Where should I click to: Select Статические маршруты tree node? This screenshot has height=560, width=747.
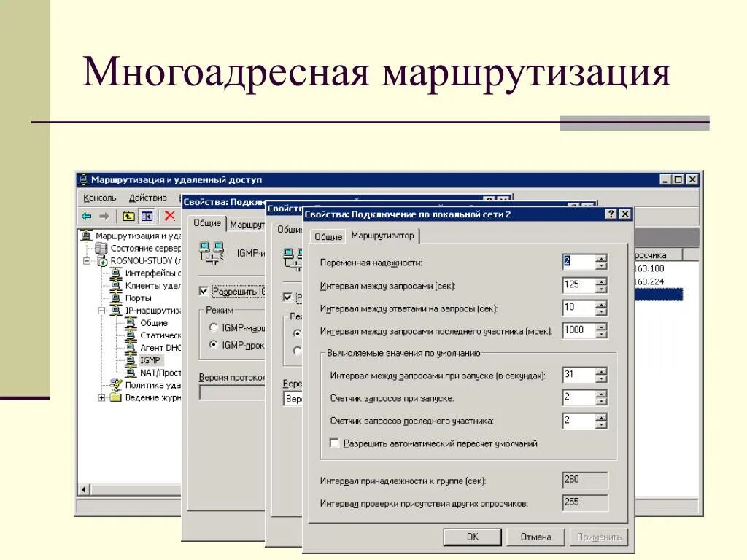(160, 335)
